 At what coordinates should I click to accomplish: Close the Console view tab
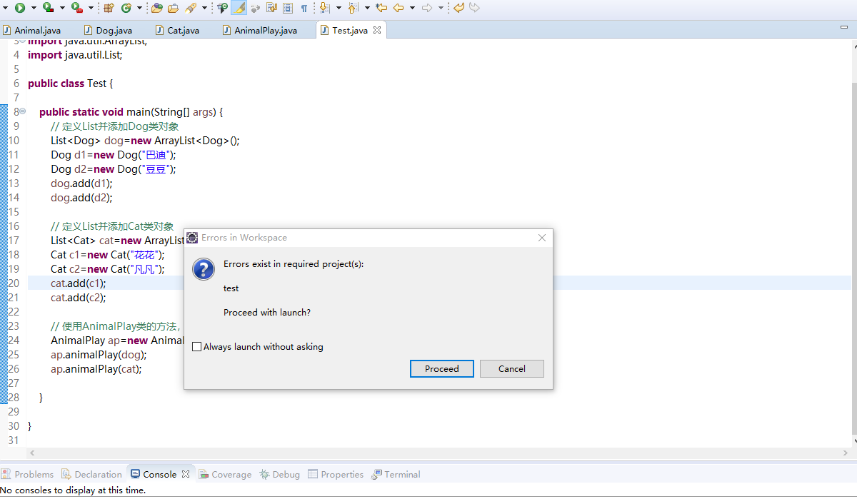185,474
